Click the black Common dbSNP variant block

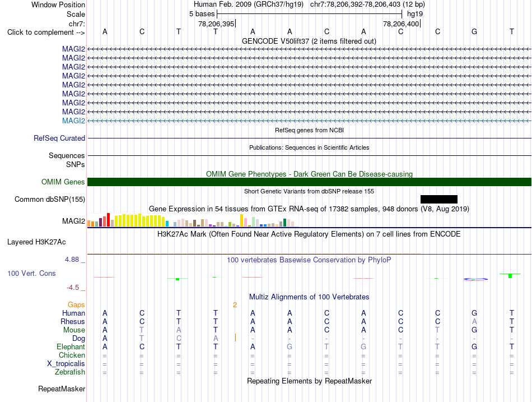click(438, 199)
